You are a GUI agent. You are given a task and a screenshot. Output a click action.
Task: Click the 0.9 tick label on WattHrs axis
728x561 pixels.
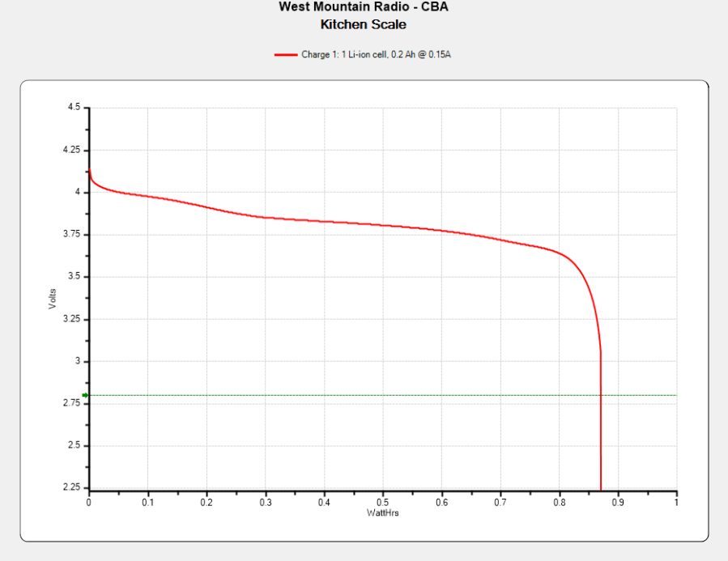click(x=617, y=503)
